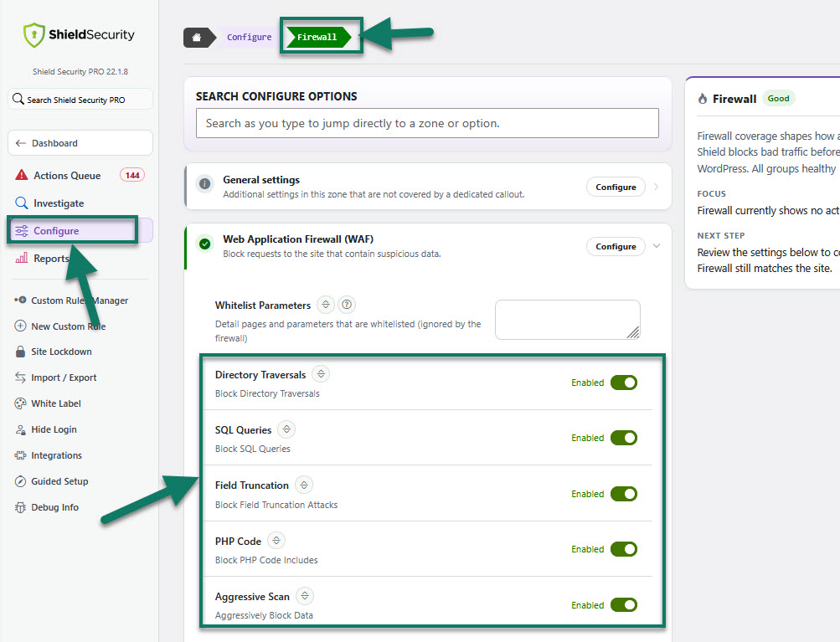Click the Field Truncation up-down expander
Viewport: 840px width, 642px height.
coord(304,485)
